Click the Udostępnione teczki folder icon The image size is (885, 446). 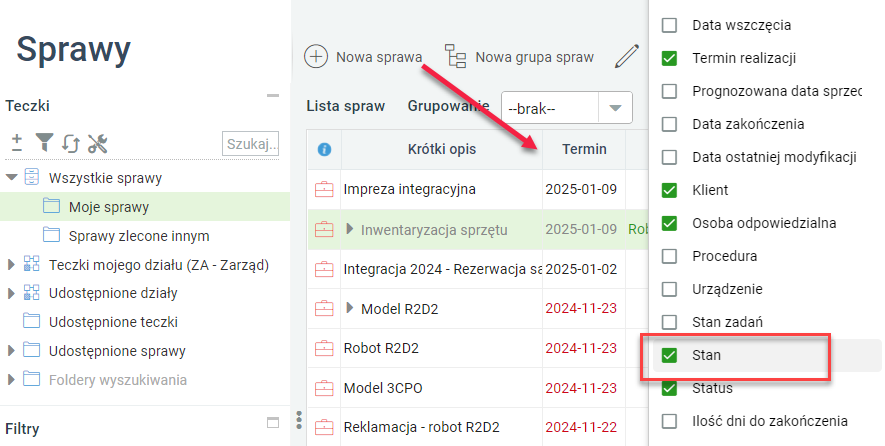click(32, 321)
